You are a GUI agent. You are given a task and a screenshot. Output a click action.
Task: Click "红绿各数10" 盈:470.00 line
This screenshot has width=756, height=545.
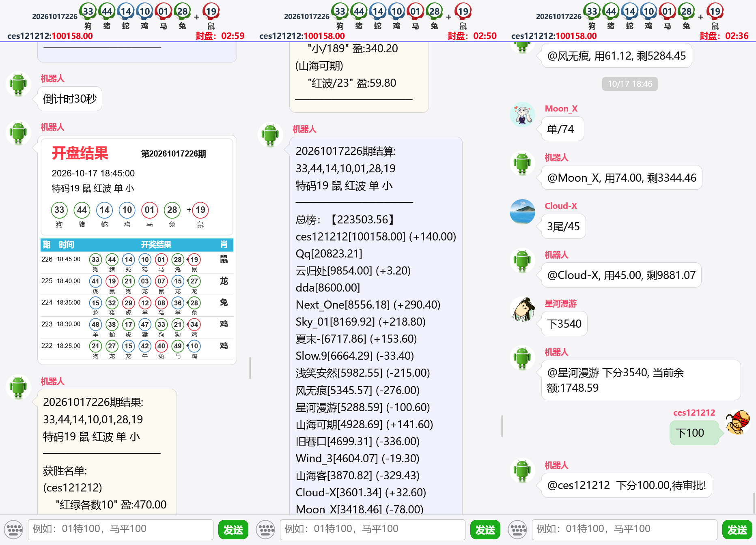click(x=111, y=505)
